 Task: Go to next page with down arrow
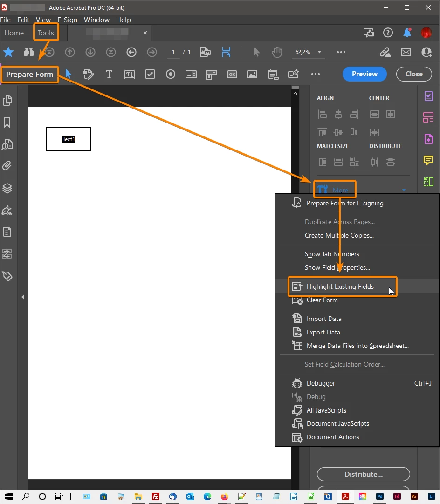[x=90, y=52]
